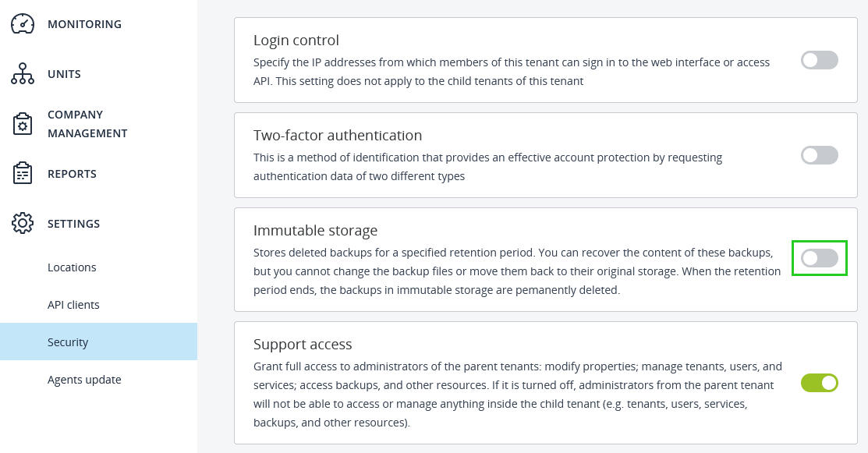
Task: Enable the Immutable storage toggle
Action: point(819,258)
